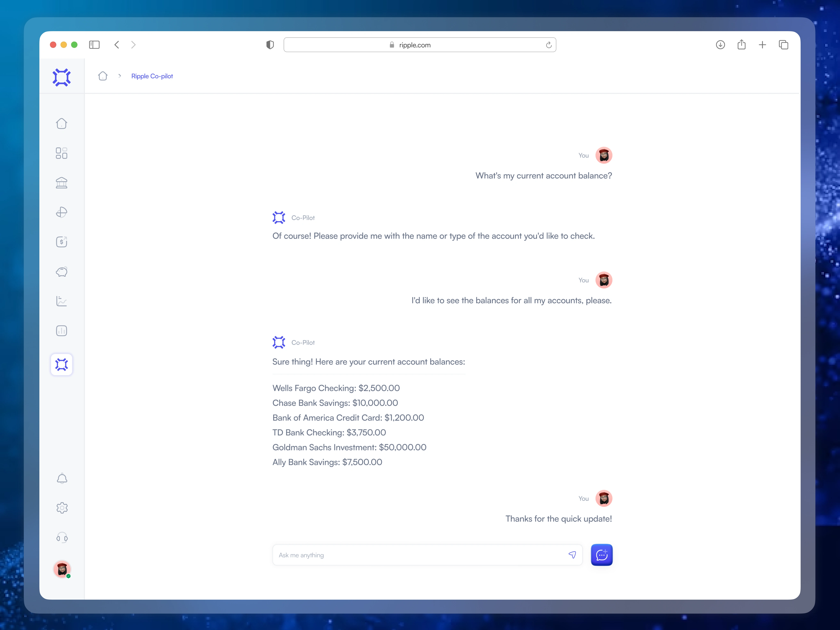Viewport: 840px width, 630px height.
Task: Click the Ripple Co-pilot breadcrumb link
Action: (152, 76)
